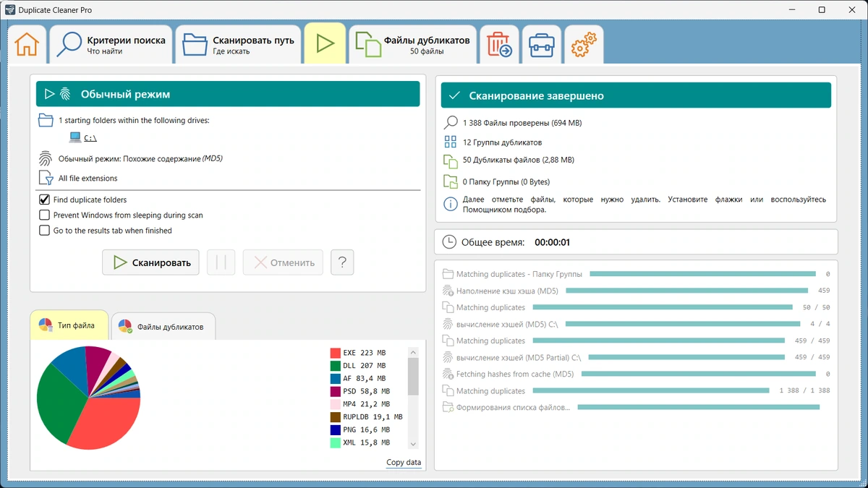Click the fingerprint icon beside вычисление хэшей (MD5) C:\
The image size is (868, 488).
(x=447, y=324)
